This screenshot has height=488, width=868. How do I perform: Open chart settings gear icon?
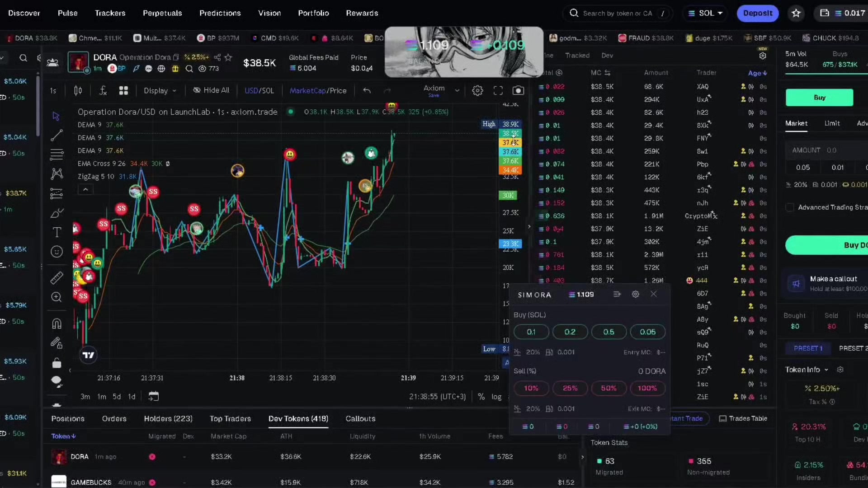477,91
